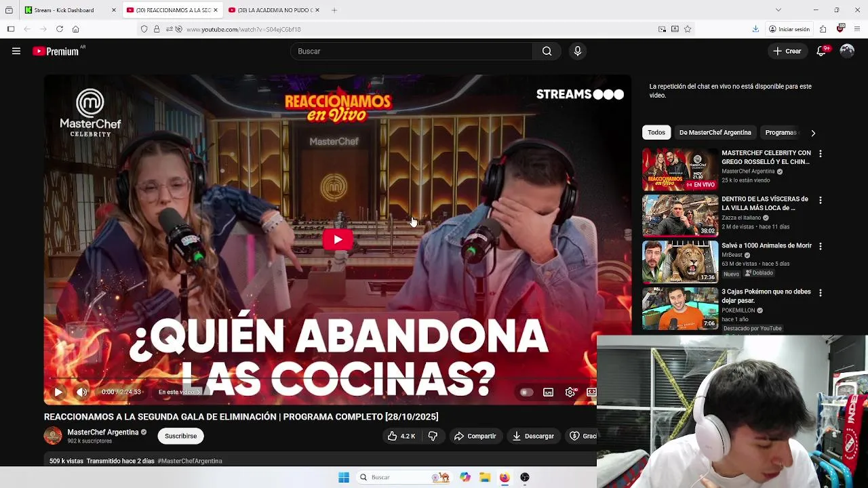Open the player settings gear
This screenshot has height=488, width=868.
[x=570, y=392]
